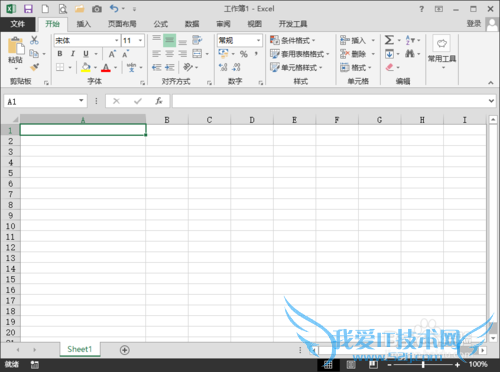Image resolution: width=500 pixels, height=372 pixels.
Task: Toggle Bold formatting
Action: click(60, 54)
